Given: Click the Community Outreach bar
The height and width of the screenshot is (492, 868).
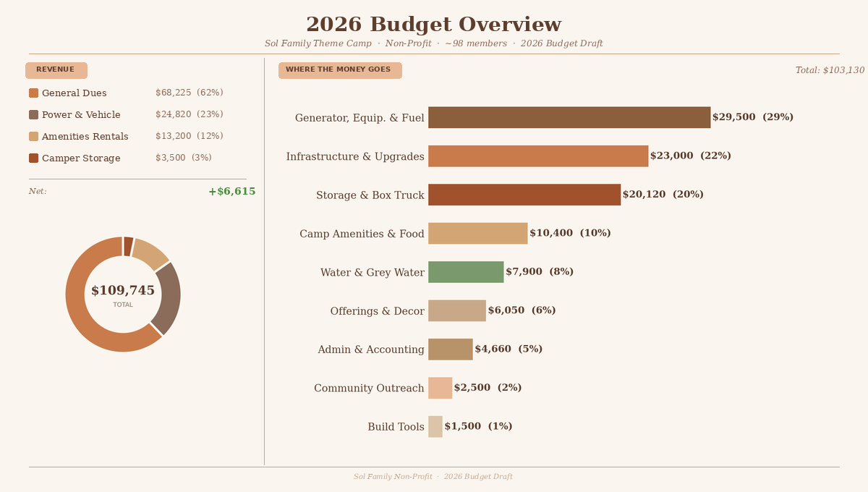Looking at the screenshot, I should click(x=440, y=388).
